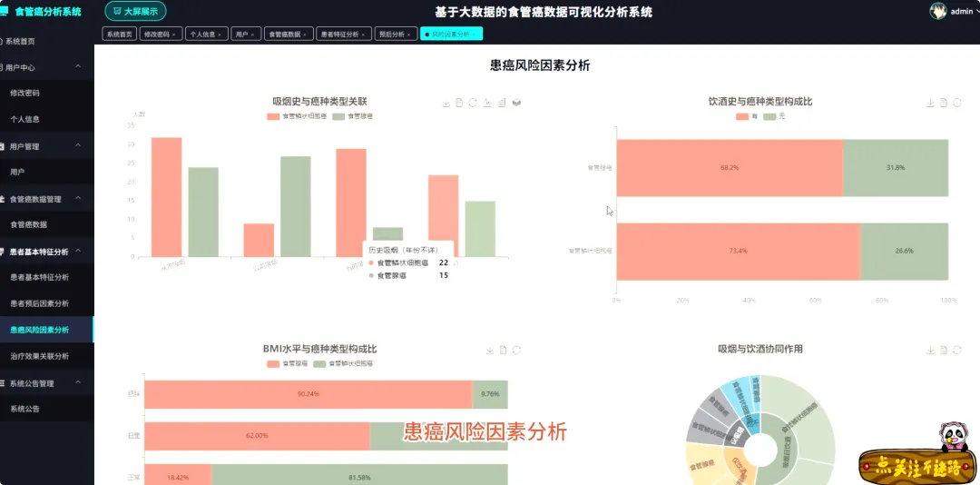The width and height of the screenshot is (980, 485).
Task: Save smoking history chart as image
Action: click(x=446, y=103)
